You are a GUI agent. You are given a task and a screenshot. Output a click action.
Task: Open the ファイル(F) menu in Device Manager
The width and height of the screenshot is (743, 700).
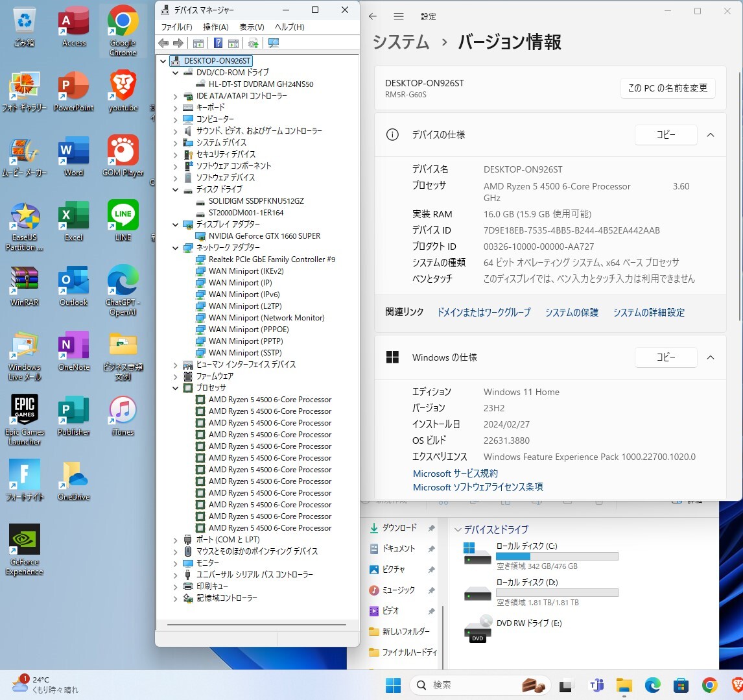[177, 27]
